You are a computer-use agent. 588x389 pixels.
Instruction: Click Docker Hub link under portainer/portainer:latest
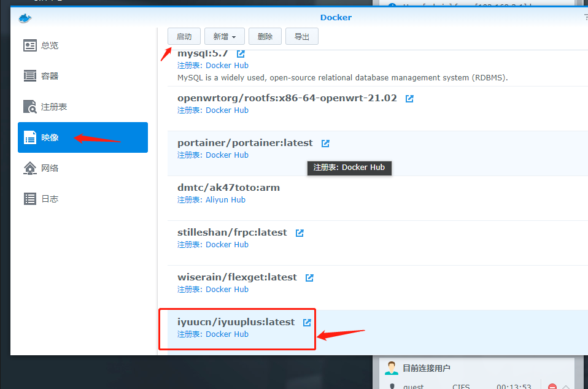tap(227, 155)
